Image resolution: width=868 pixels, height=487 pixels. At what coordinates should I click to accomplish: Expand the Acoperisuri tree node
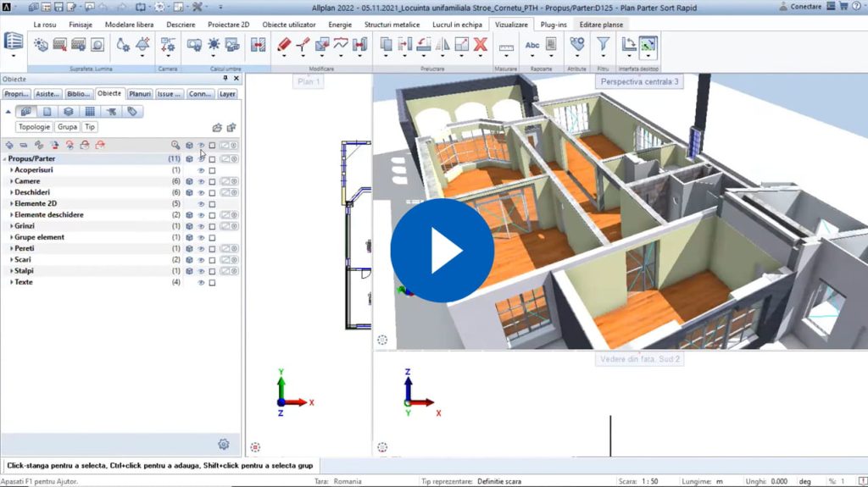point(11,170)
